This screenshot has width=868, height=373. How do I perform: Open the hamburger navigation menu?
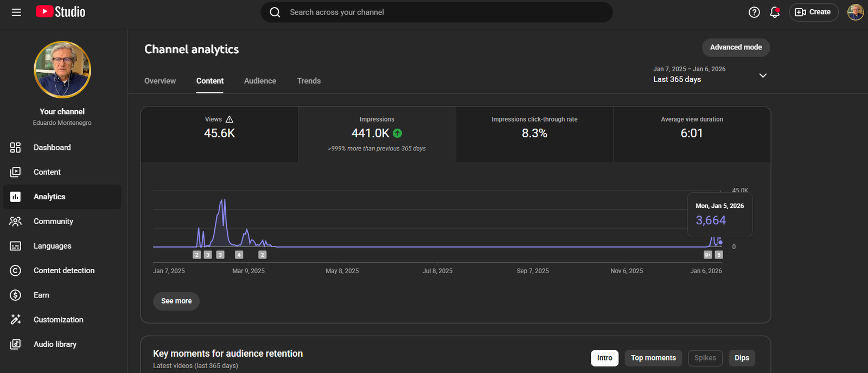(16, 12)
